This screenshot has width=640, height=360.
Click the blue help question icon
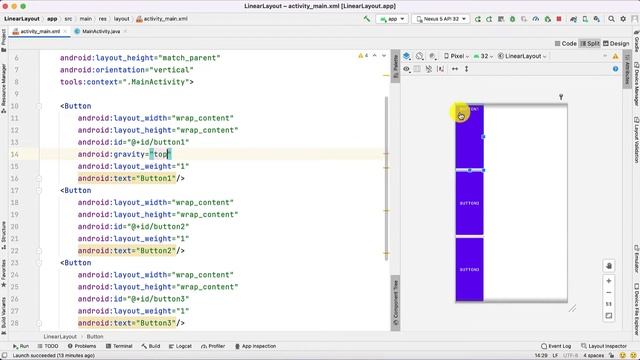[x=616, y=69]
